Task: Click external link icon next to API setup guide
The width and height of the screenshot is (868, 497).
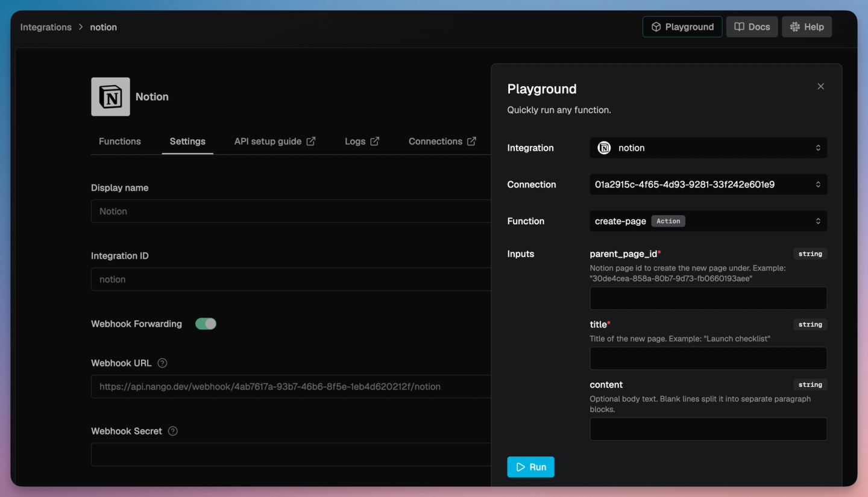Action: click(x=311, y=142)
